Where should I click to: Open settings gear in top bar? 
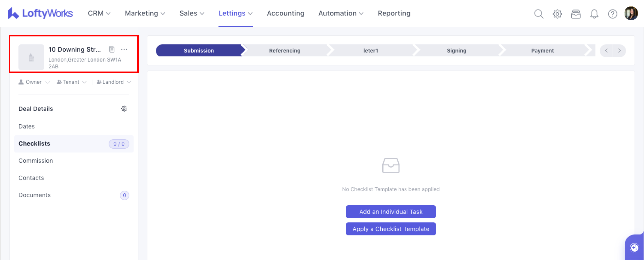[x=557, y=14]
